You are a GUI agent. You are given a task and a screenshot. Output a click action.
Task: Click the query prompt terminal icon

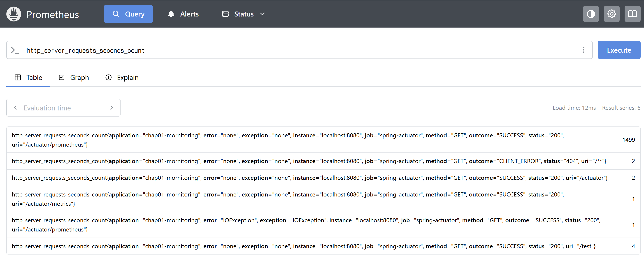(x=15, y=50)
